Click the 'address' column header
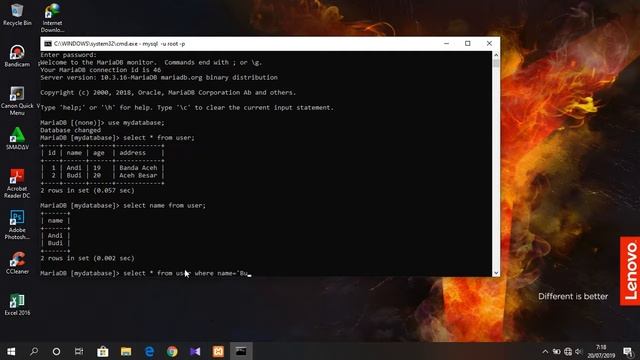 pos(132,153)
